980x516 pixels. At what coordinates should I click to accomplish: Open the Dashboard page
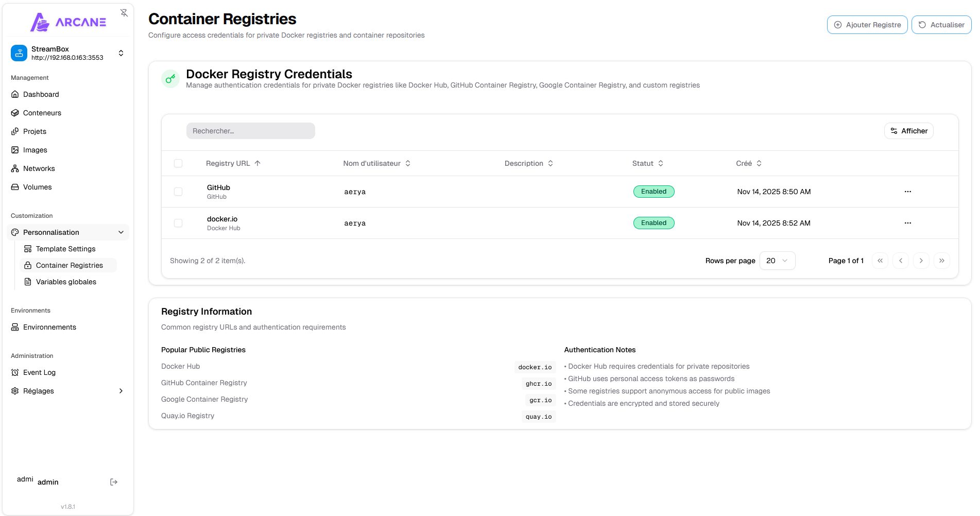(x=68, y=94)
